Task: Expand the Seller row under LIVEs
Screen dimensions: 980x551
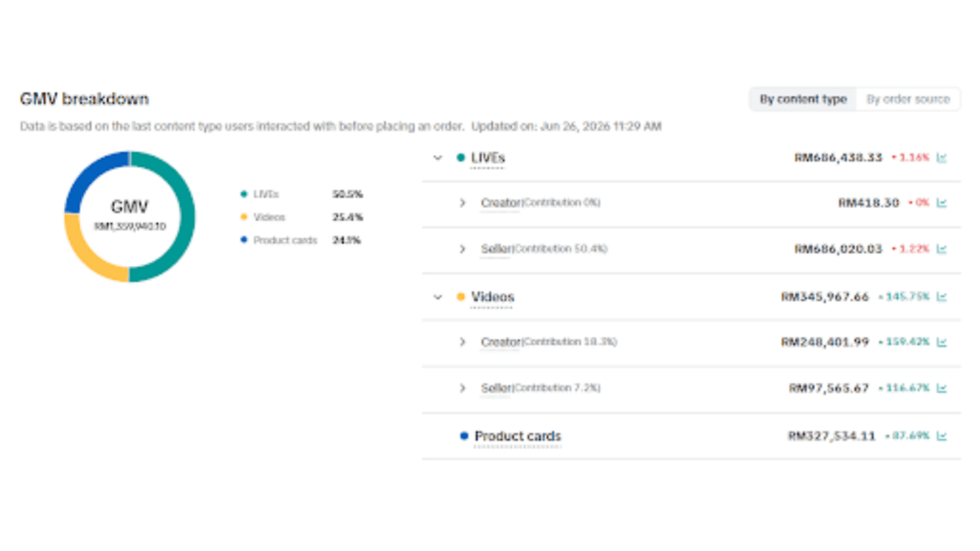Action: tap(463, 249)
